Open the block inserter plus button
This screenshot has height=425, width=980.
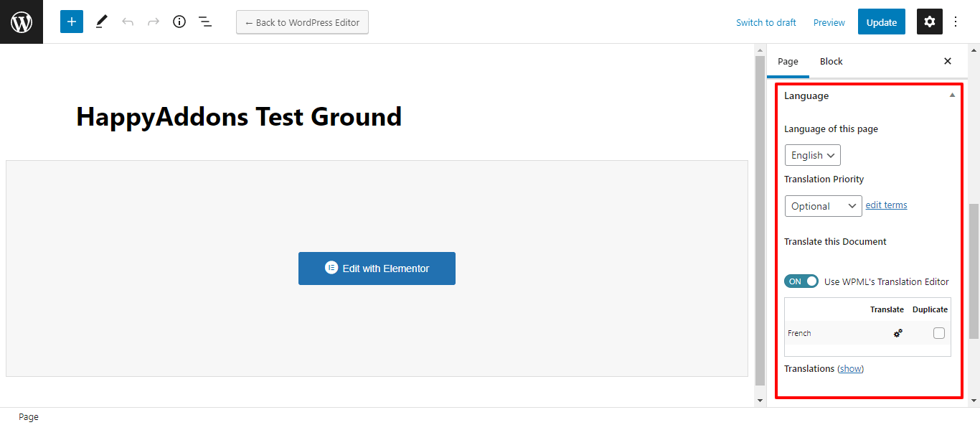[x=72, y=22]
